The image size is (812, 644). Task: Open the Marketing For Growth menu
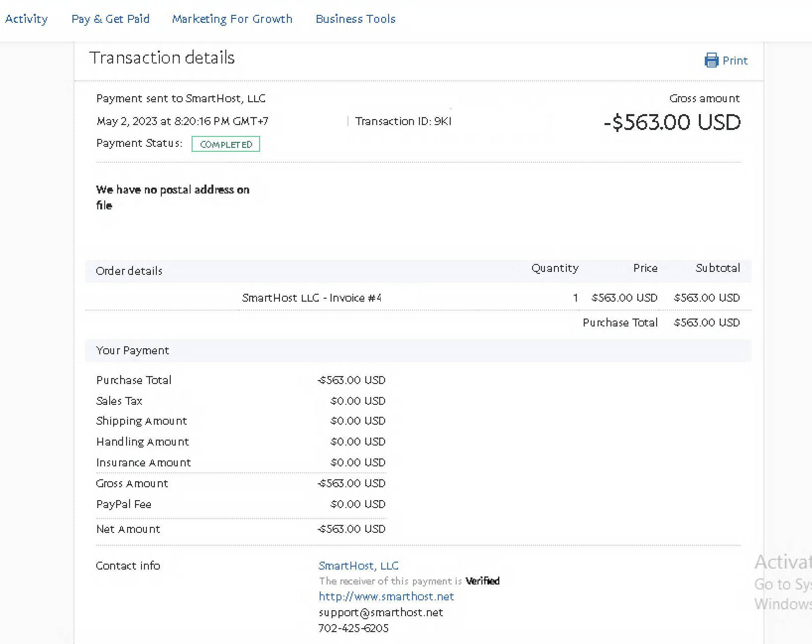click(232, 19)
